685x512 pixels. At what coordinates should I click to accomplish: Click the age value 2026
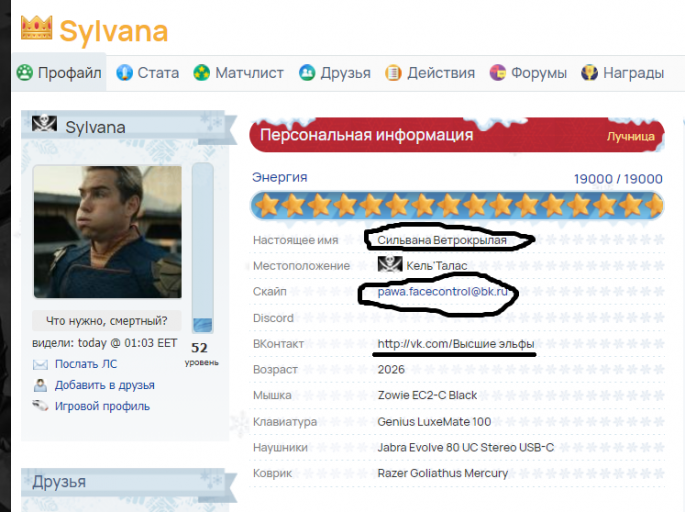tap(391, 370)
